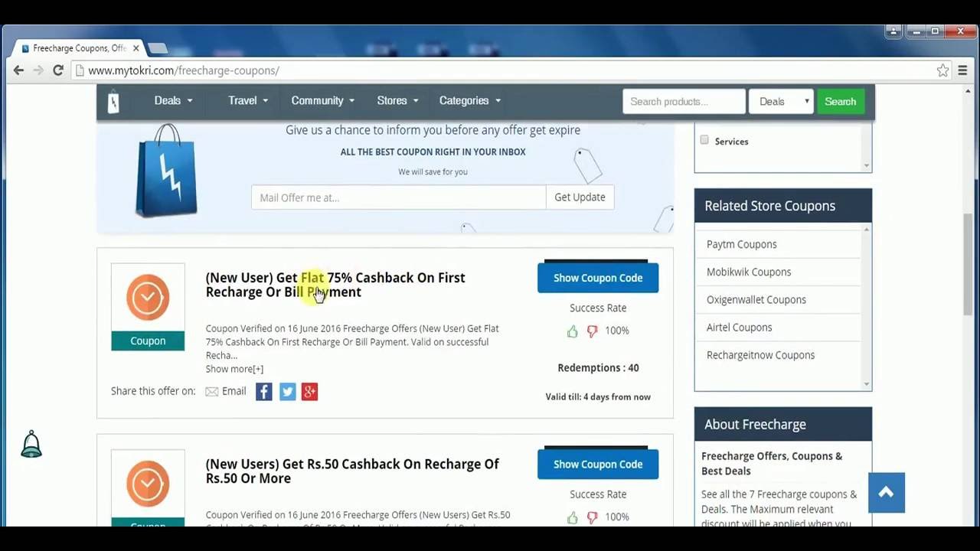Click the MyTokri logo icon in navbar

[x=113, y=101]
